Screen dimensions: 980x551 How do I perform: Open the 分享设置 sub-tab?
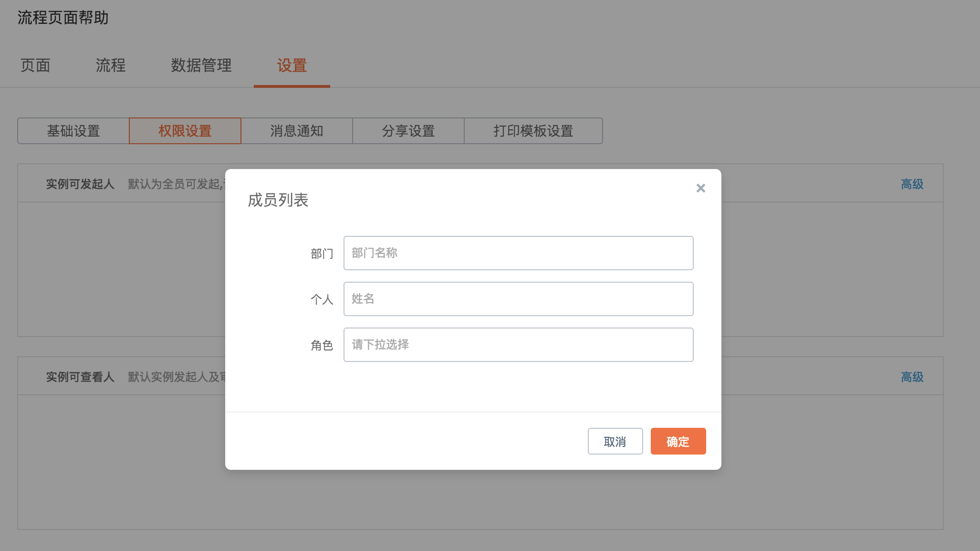pyautogui.click(x=408, y=131)
